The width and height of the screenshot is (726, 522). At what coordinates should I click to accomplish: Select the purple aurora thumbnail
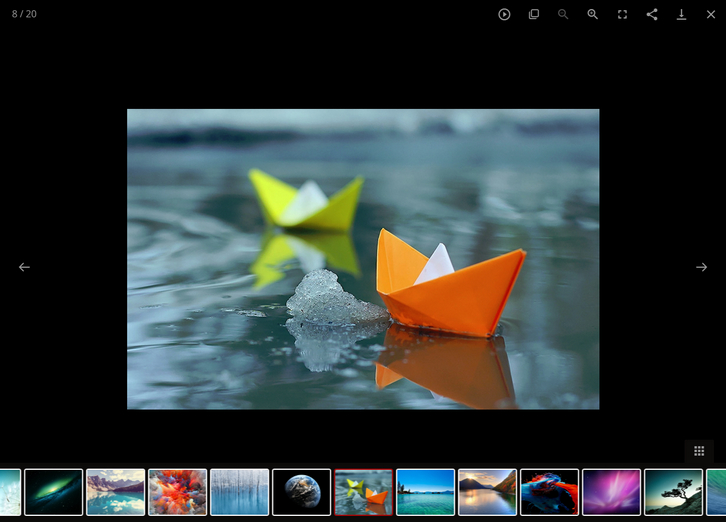pyautogui.click(x=611, y=492)
